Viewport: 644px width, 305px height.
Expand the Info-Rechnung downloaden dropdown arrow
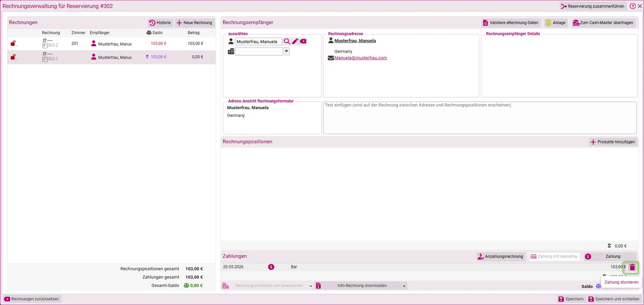tap(404, 286)
